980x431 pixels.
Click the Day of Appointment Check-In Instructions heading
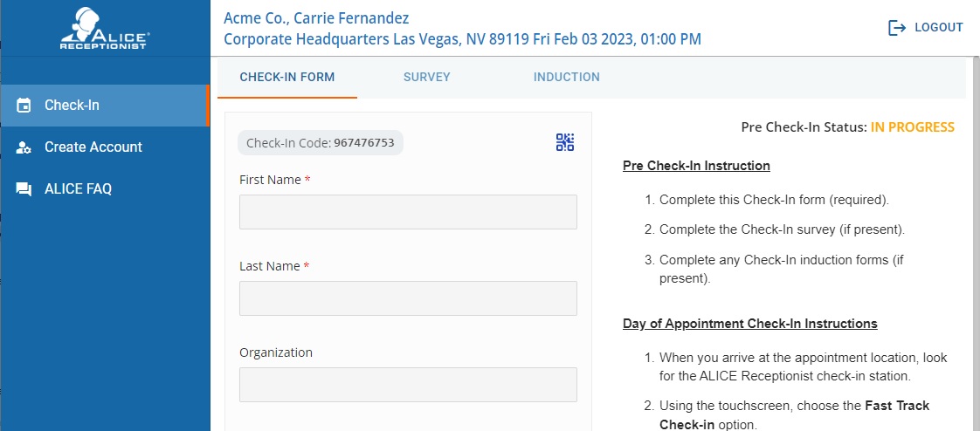pos(750,325)
